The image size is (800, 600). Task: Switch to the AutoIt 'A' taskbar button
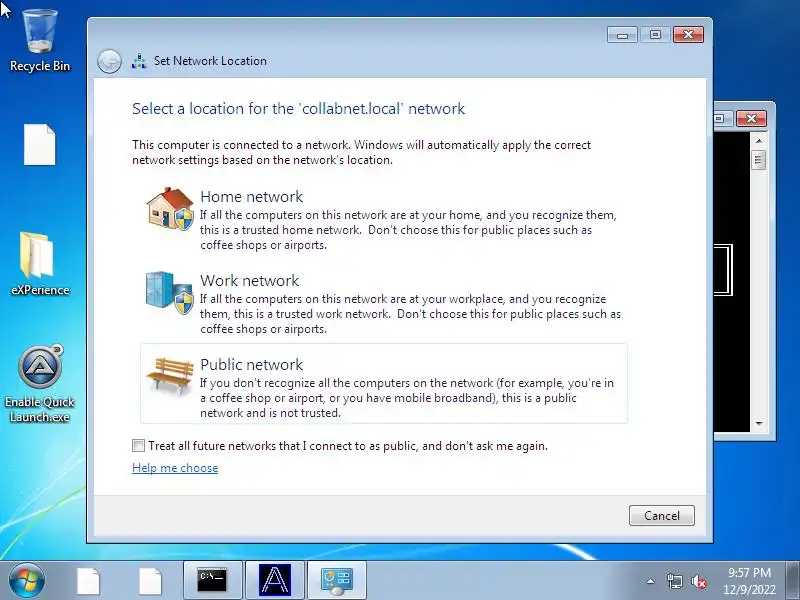tap(274, 580)
